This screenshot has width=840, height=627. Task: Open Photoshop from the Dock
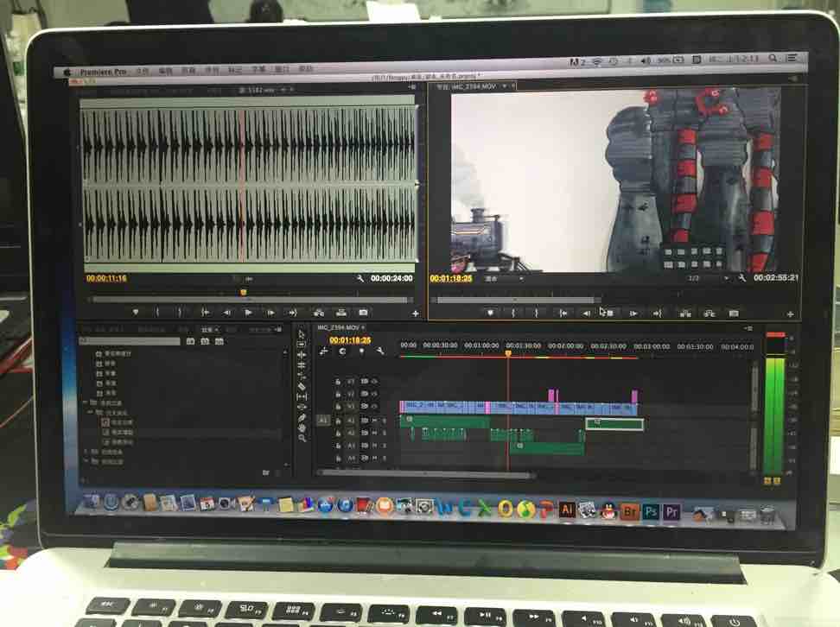(651, 510)
